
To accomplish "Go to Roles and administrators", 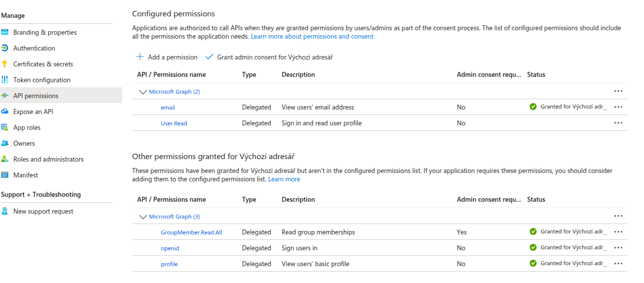I will pos(48,159).
